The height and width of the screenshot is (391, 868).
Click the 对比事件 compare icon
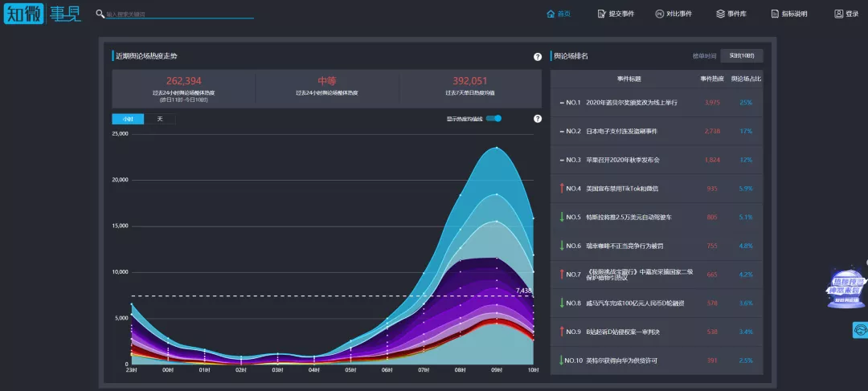coord(659,14)
